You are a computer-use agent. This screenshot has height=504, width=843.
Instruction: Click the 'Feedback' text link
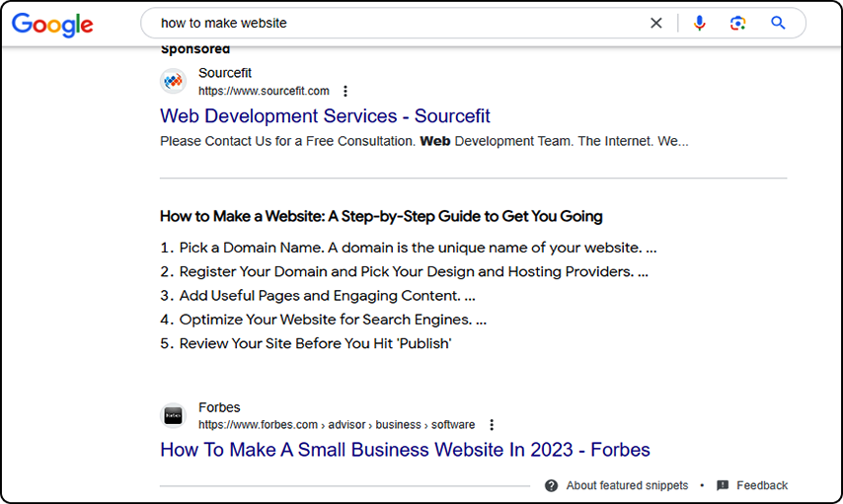pyautogui.click(x=762, y=485)
